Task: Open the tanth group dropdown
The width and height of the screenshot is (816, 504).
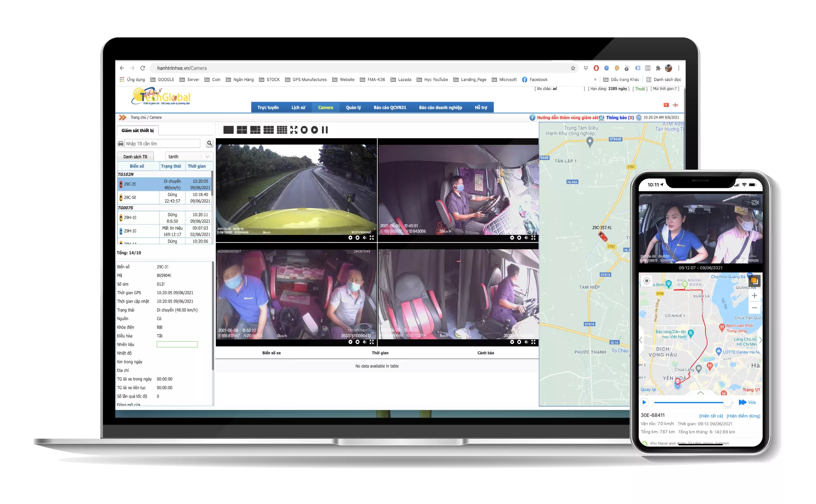Action: click(x=189, y=157)
